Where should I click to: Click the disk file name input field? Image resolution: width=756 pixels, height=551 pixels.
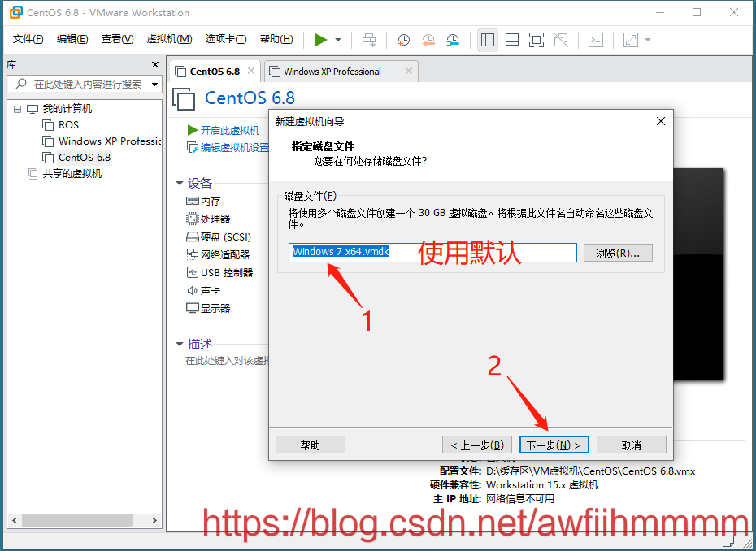pyautogui.click(x=432, y=253)
